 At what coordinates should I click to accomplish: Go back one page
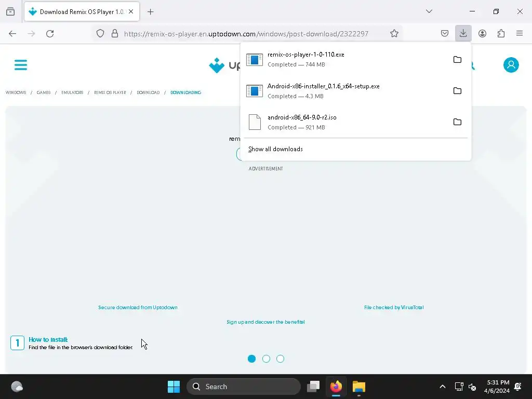[12, 34]
